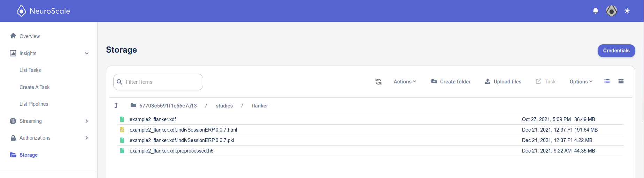Image resolution: width=644 pixels, height=178 pixels.
Task: Select IndivSessionERP.0.0.7.html file
Action: [x=183, y=130]
